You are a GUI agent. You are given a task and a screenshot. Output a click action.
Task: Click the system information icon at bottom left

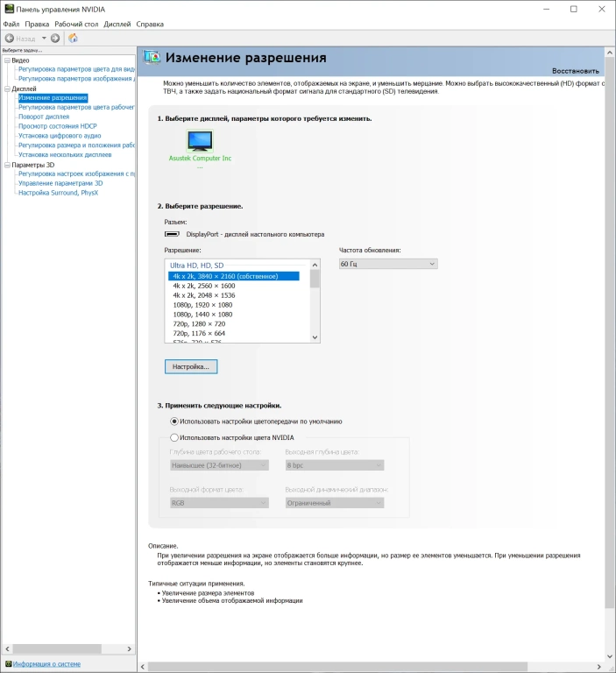pos(8,664)
